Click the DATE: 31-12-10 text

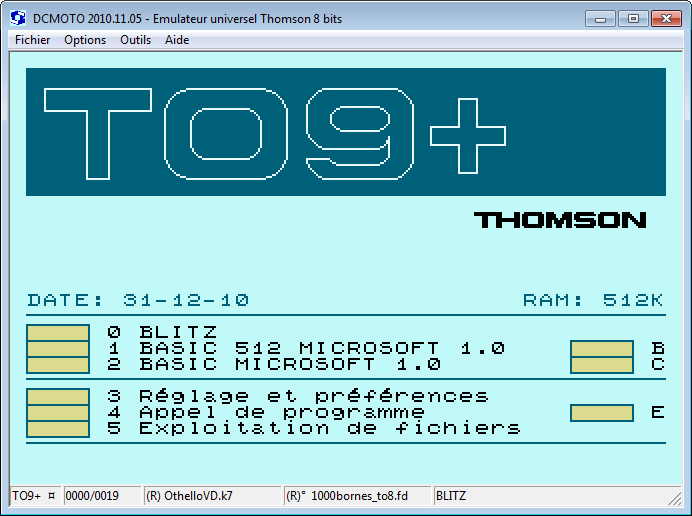pos(138,300)
